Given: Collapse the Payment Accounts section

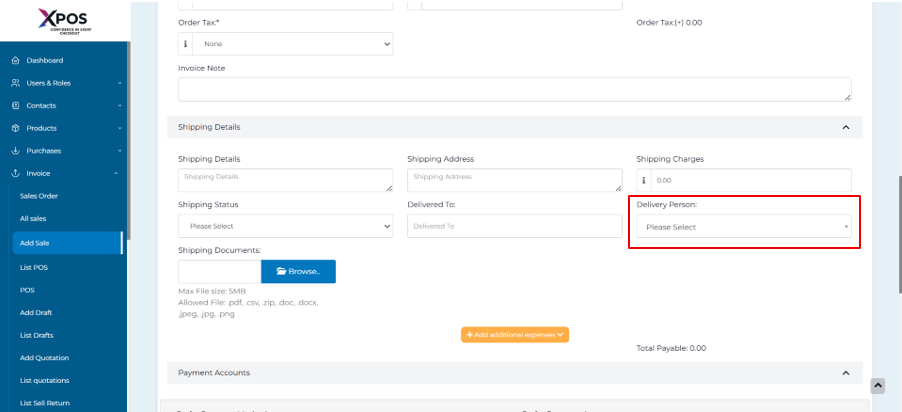Looking at the screenshot, I should pos(846,373).
